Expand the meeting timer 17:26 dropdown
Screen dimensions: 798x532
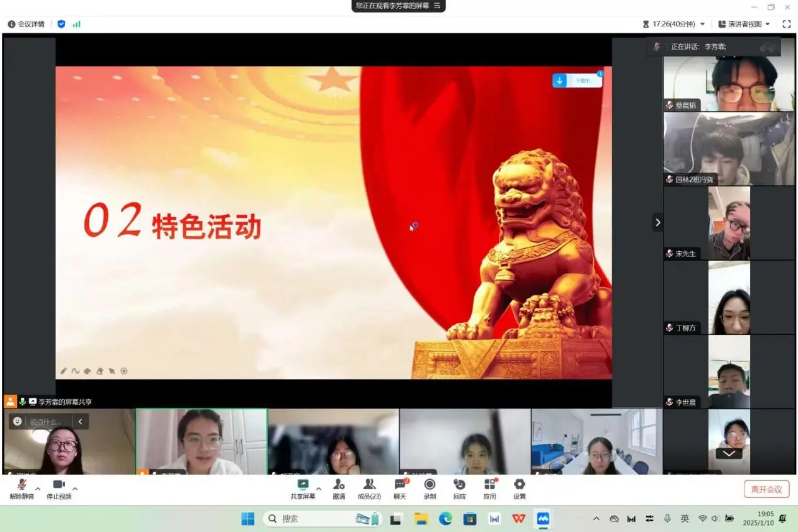[702, 24]
